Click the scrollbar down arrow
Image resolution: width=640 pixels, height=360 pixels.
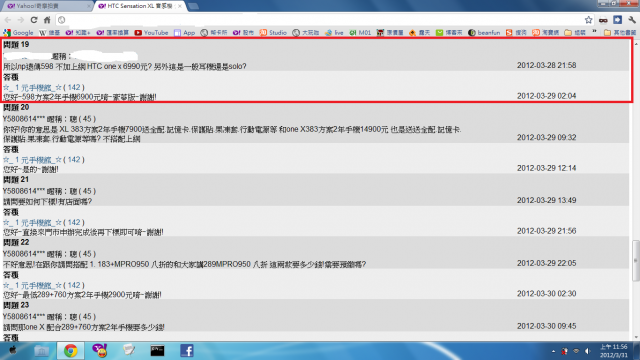tap(636, 337)
